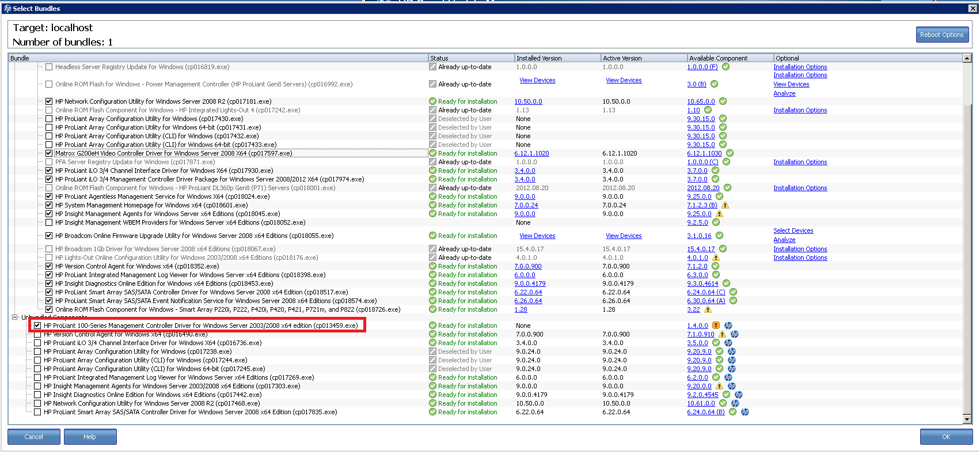Click View Devices under Active Version for cp018055.exe

[624, 236]
